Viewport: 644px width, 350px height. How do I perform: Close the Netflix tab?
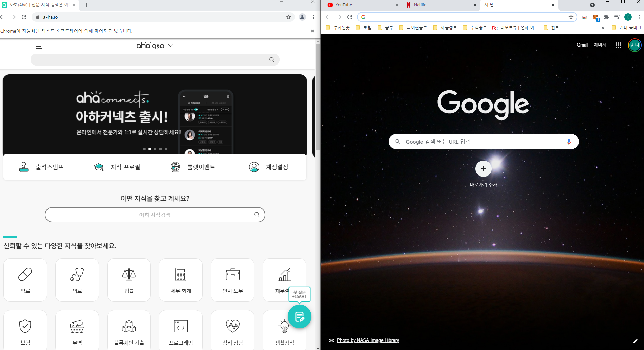[x=475, y=5]
